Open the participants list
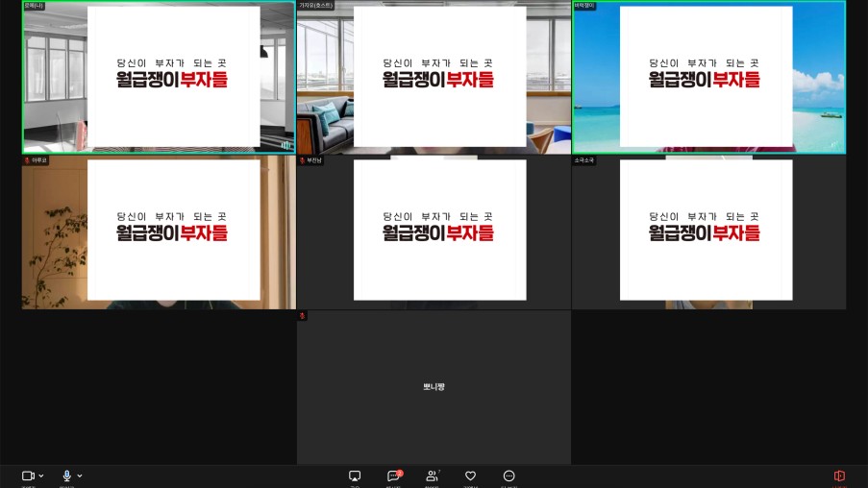The width and height of the screenshot is (868, 488). (433, 476)
